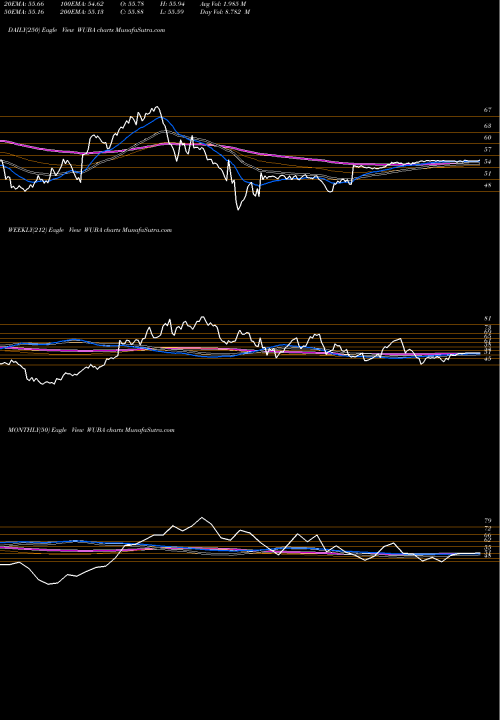Click the 50EMA value text

[x=26, y=12]
